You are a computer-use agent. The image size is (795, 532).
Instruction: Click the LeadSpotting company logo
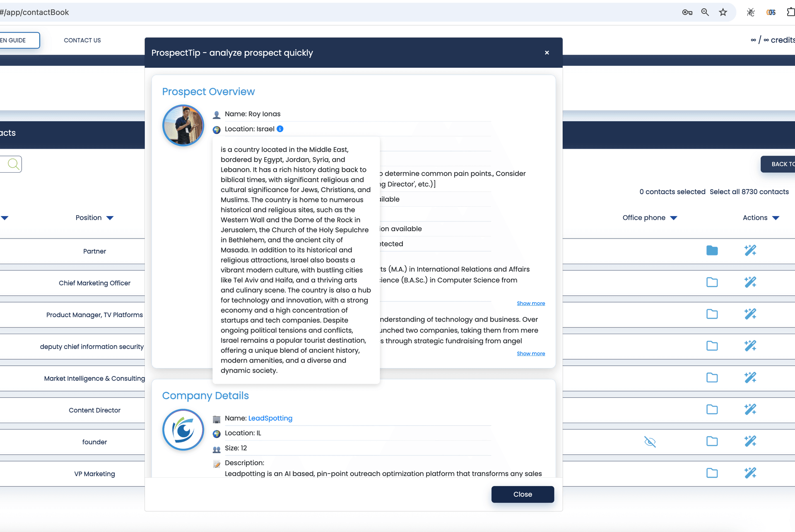click(x=183, y=430)
